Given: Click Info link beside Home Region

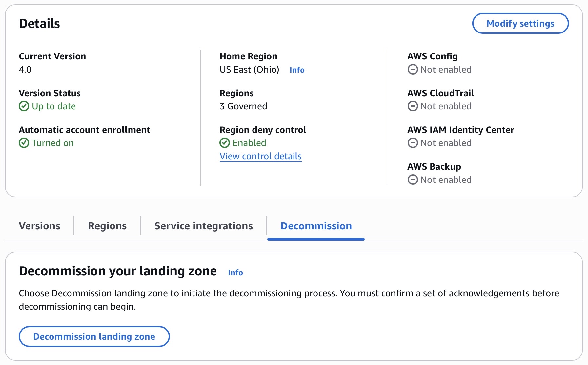Looking at the screenshot, I should point(297,70).
